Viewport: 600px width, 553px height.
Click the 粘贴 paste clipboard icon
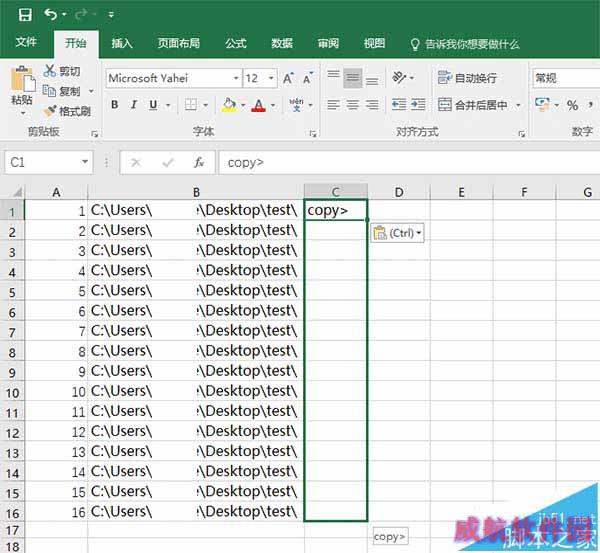tap(23, 79)
